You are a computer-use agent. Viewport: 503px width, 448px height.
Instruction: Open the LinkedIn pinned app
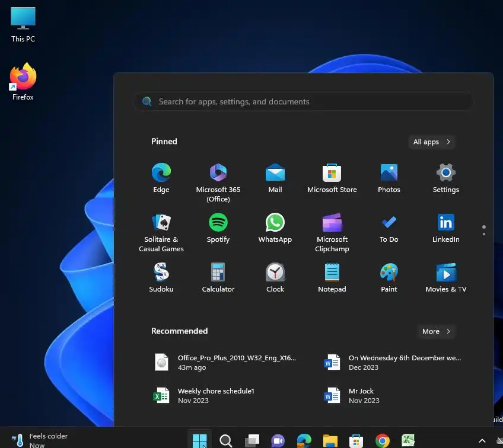[446, 228]
